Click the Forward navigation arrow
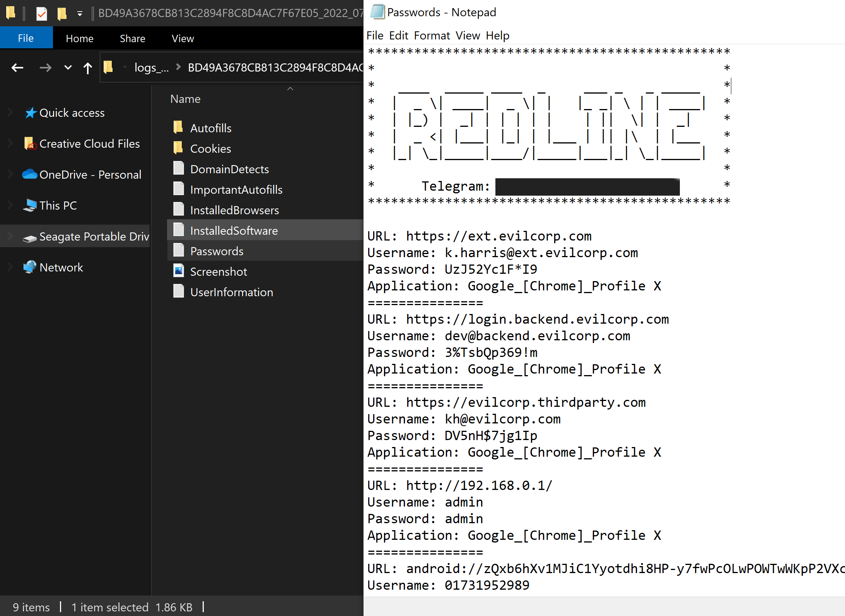The height and width of the screenshot is (616, 845). (x=45, y=68)
